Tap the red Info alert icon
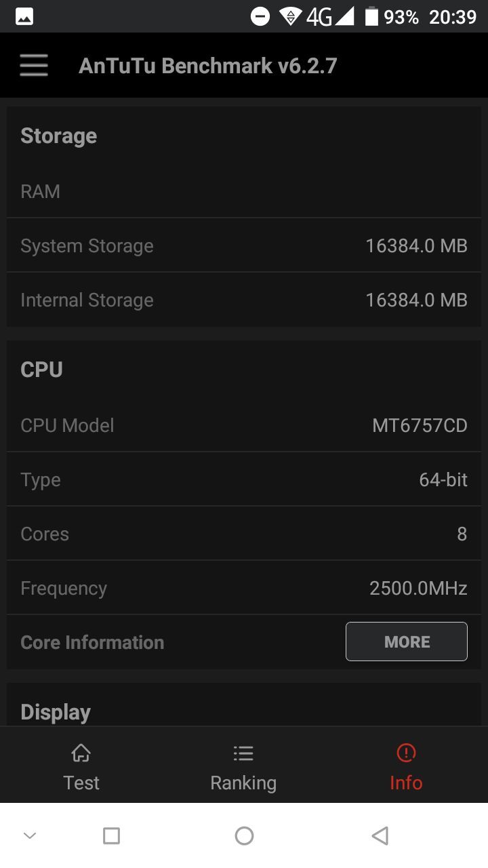The width and height of the screenshot is (488, 868). pos(405,753)
